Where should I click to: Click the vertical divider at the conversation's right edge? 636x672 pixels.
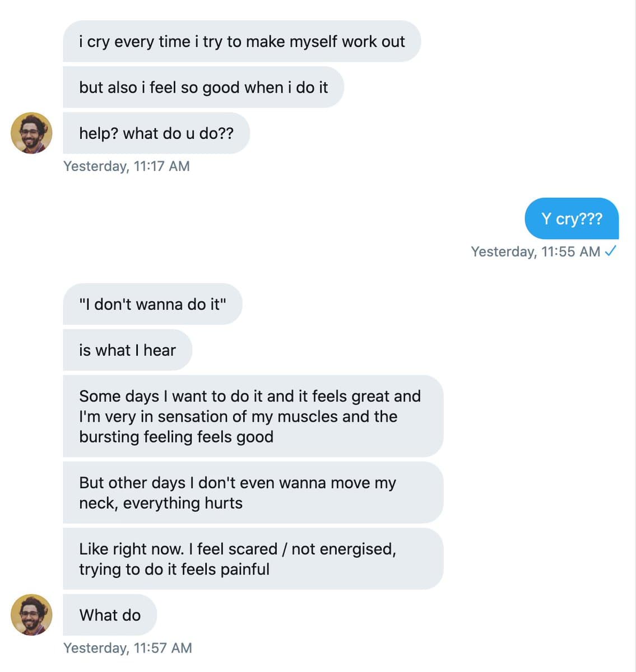point(635,336)
